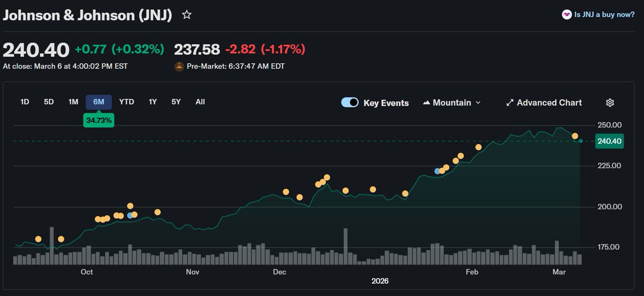Click the green current price endpoint dot

[581, 141]
